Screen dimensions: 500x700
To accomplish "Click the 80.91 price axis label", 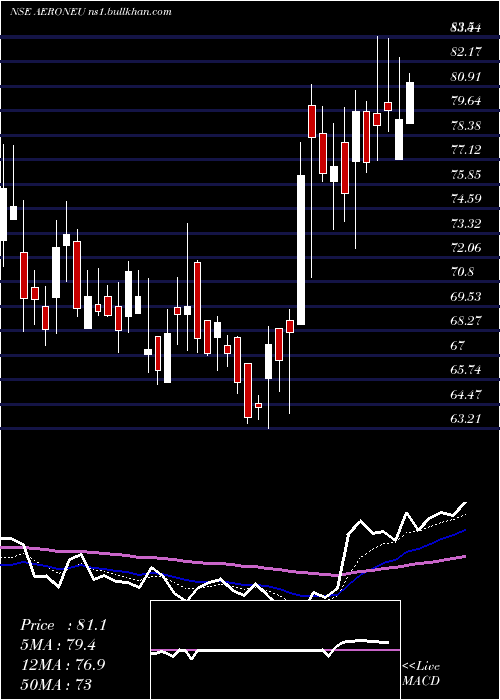I will point(466,76).
